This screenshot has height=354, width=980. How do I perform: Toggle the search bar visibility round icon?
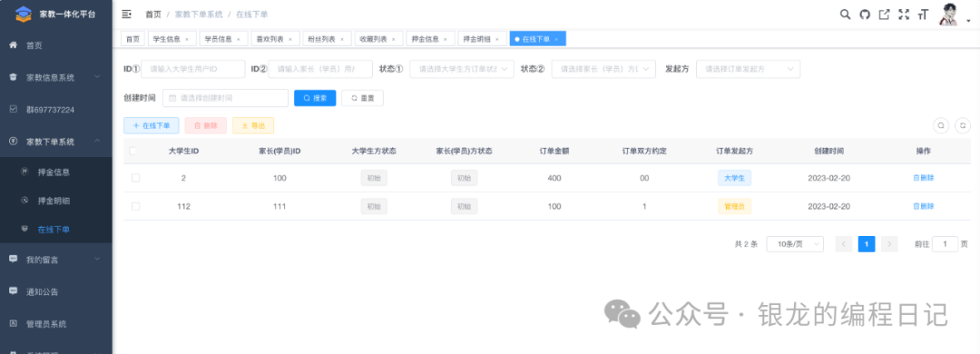point(941,125)
